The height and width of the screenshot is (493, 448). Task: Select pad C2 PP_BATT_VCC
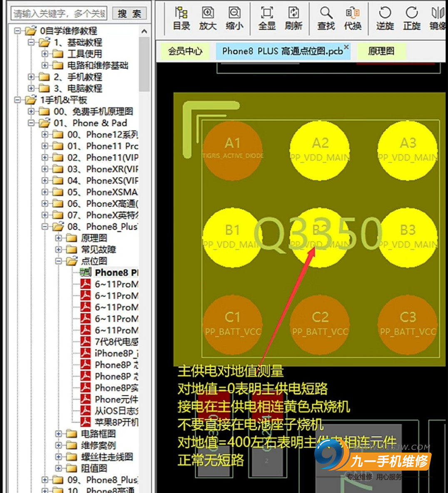320,325
